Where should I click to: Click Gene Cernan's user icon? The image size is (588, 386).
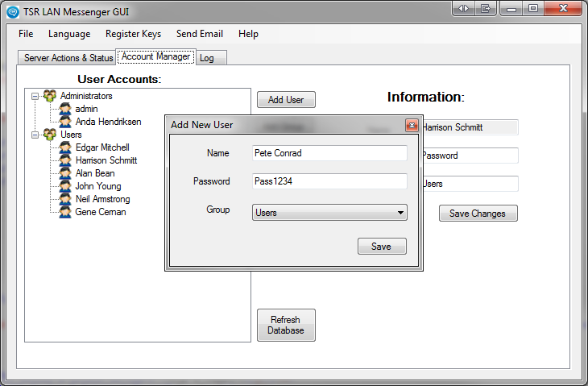pyautogui.click(x=65, y=212)
